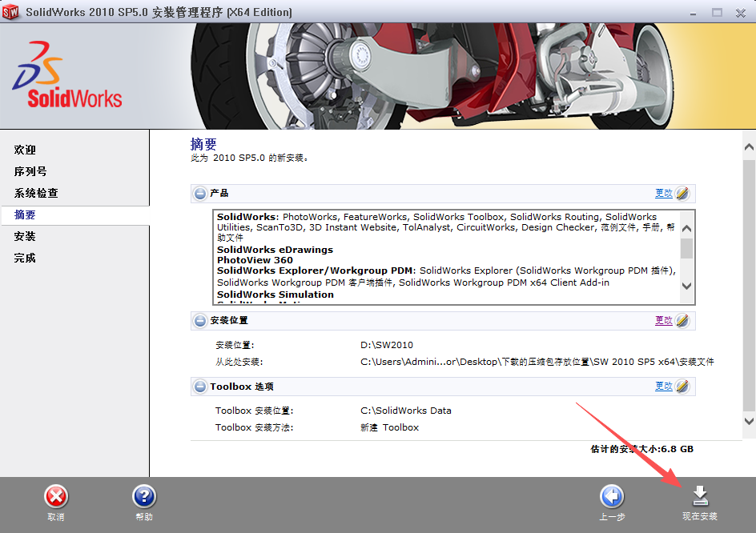756x533 pixels.
Task: Click 更改 to edit the 安装位置 path
Action: point(665,320)
